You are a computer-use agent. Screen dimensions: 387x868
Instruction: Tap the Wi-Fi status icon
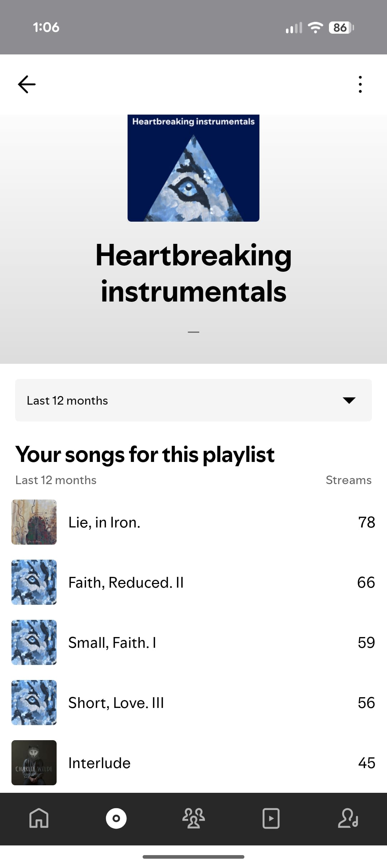click(x=315, y=28)
